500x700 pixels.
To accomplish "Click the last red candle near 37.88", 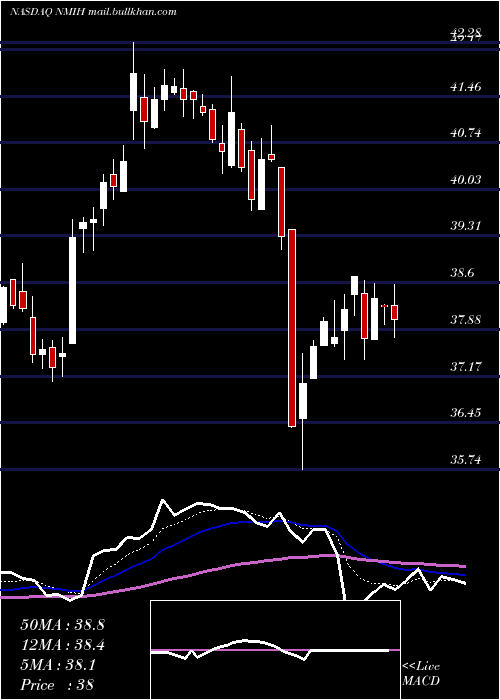I will click(x=395, y=312).
